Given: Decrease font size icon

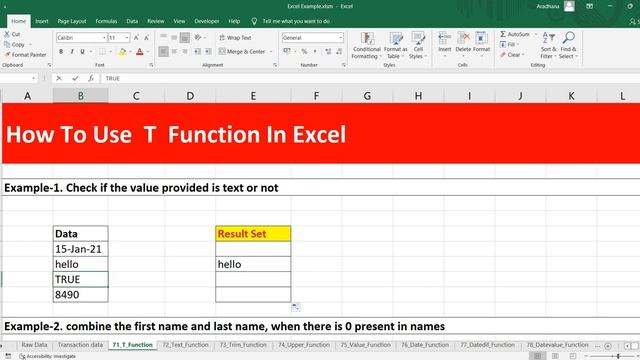Looking at the screenshot, I should point(147,38).
